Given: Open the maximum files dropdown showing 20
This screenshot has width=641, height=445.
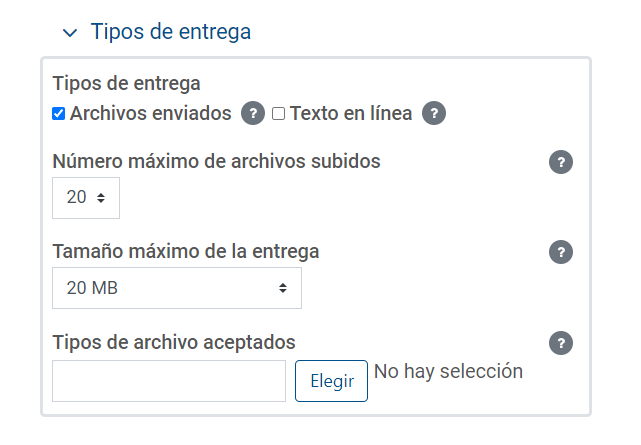Looking at the screenshot, I should [86, 198].
